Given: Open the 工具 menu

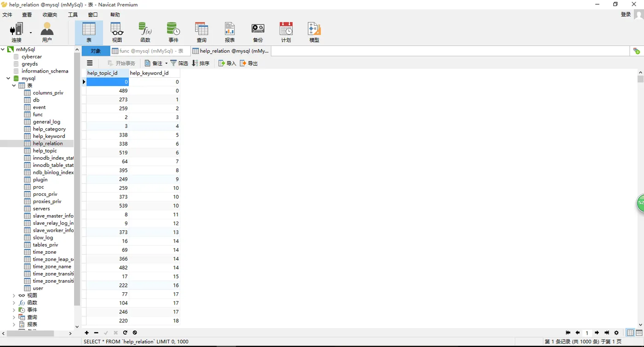Looking at the screenshot, I should [73, 15].
